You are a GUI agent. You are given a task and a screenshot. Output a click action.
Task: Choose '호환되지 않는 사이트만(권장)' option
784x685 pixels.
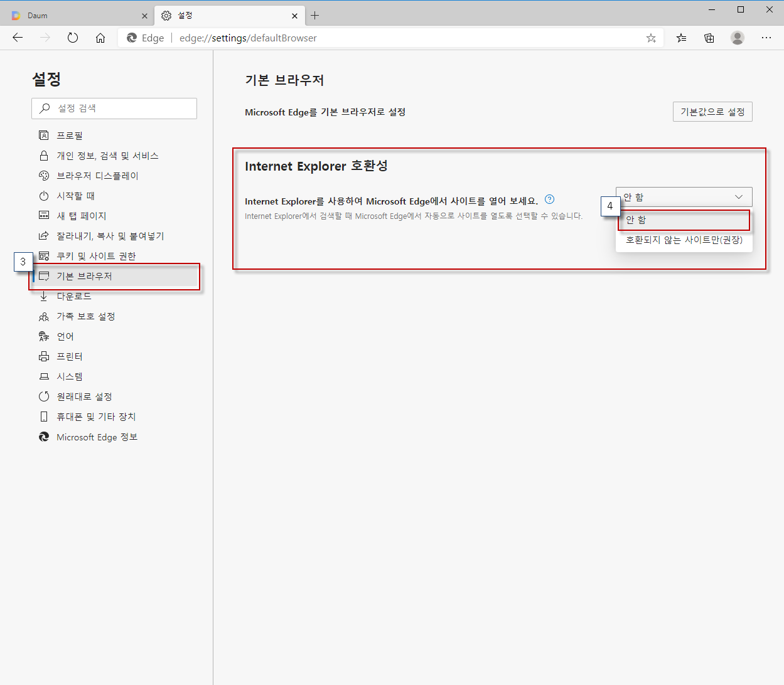(684, 240)
